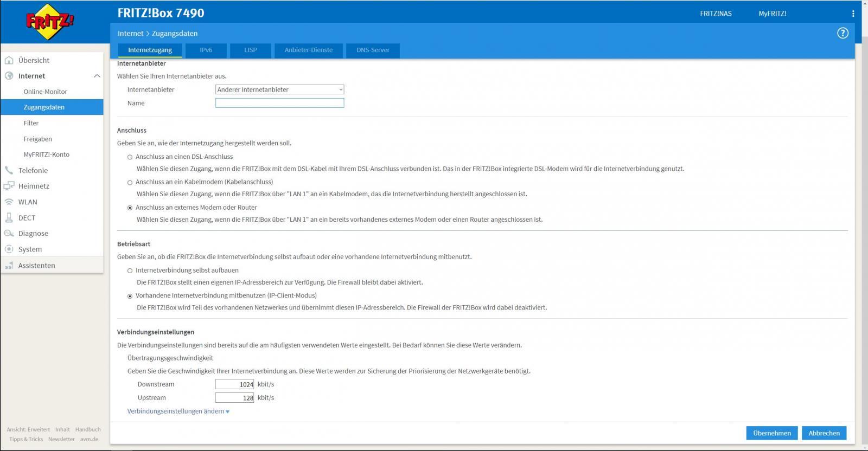Switch to the LISP tab

tap(251, 50)
